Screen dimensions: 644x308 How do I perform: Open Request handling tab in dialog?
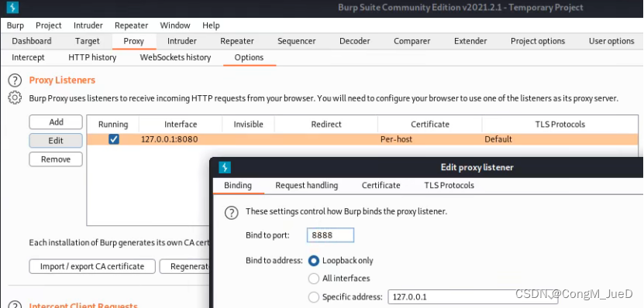(306, 186)
